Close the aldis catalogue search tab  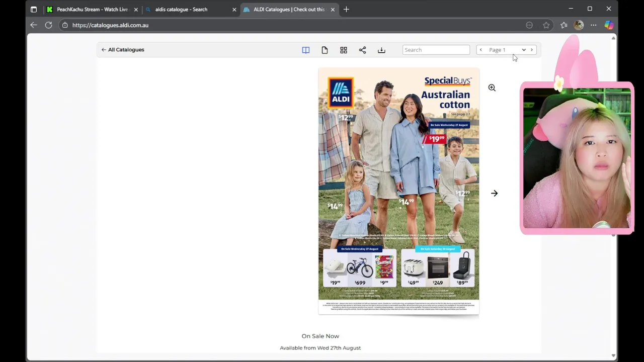pyautogui.click(x=234, y=10)
